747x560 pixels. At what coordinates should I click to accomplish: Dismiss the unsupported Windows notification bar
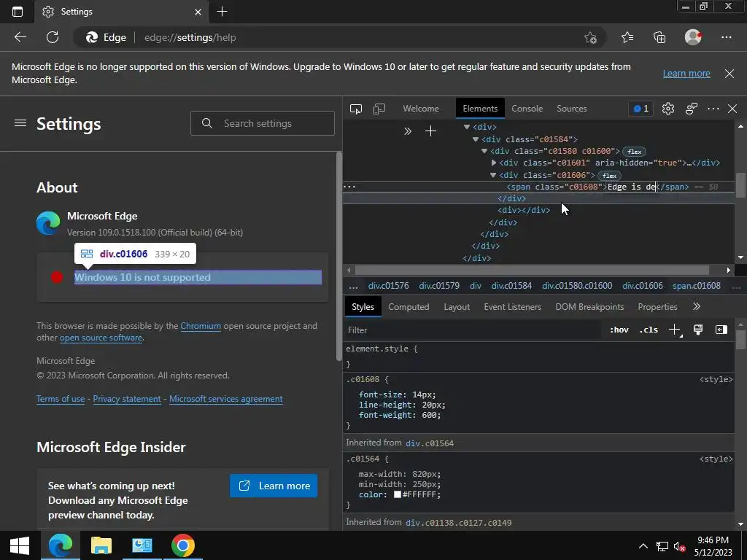(729, 74)
